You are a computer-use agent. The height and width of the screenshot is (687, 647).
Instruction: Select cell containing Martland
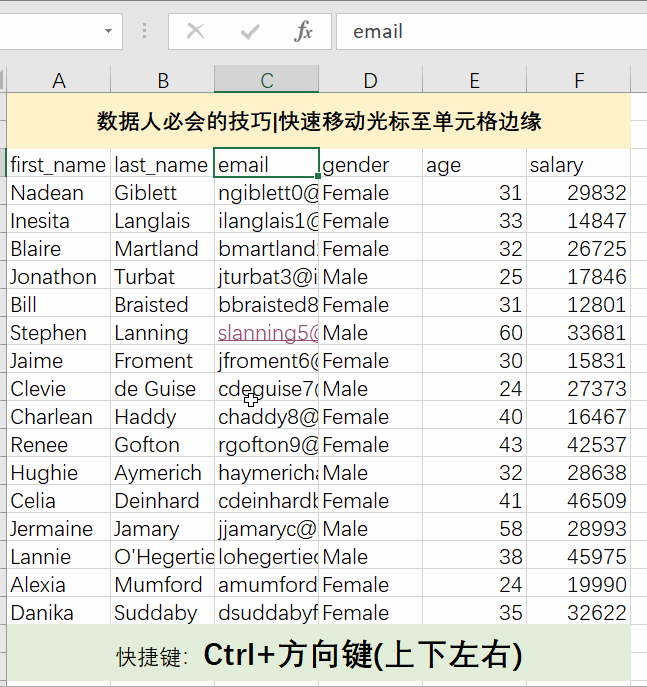click(x=163, y=248)
